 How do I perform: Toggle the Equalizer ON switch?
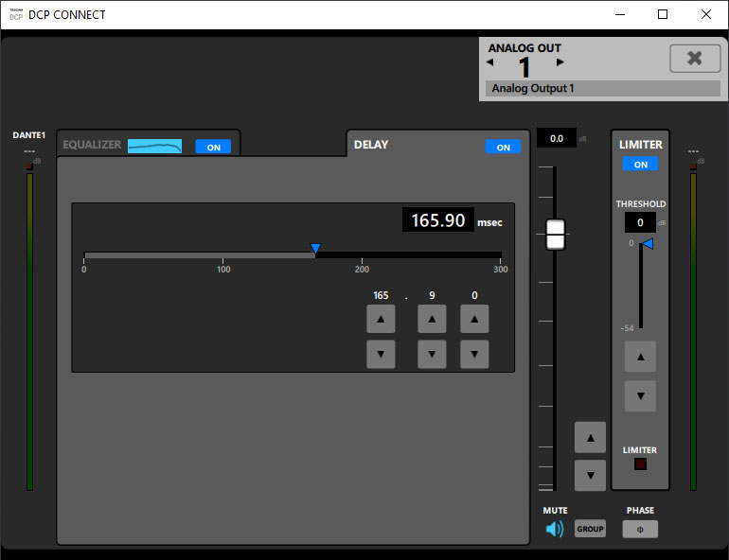(213, 148)
